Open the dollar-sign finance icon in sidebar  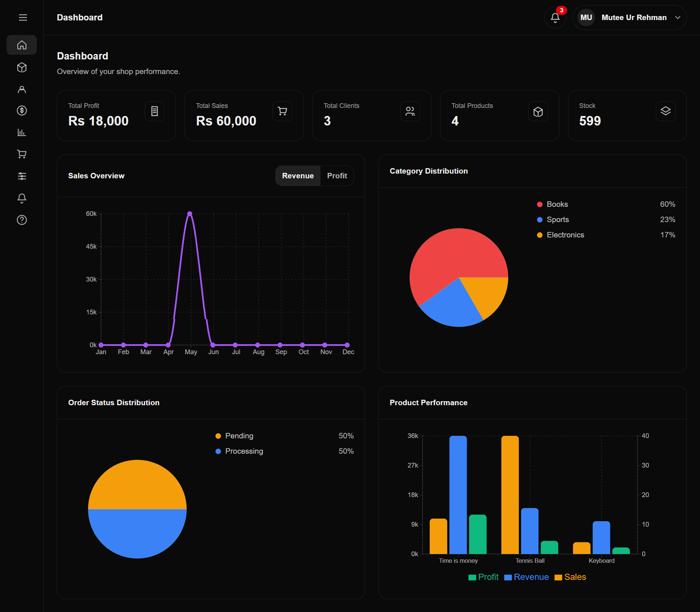22,111
